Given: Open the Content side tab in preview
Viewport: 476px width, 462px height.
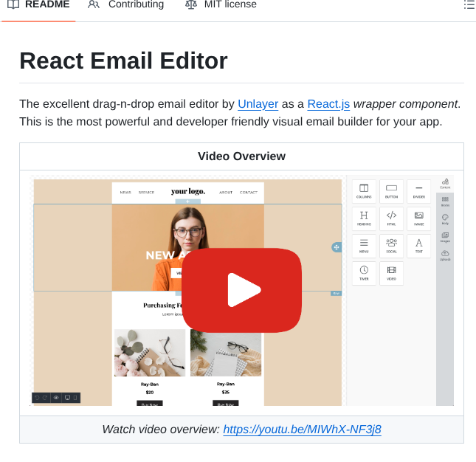Looking at the screenshot, I should pos(445,184).
